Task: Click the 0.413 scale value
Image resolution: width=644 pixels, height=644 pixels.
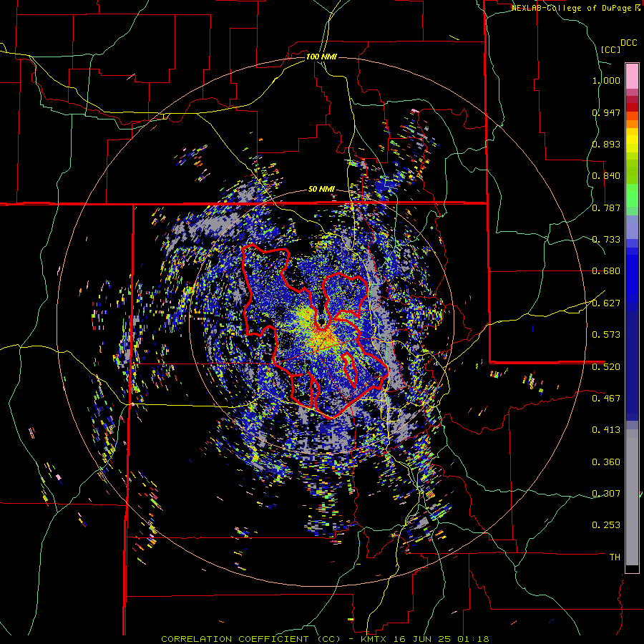Action: [x=606, y=429]
